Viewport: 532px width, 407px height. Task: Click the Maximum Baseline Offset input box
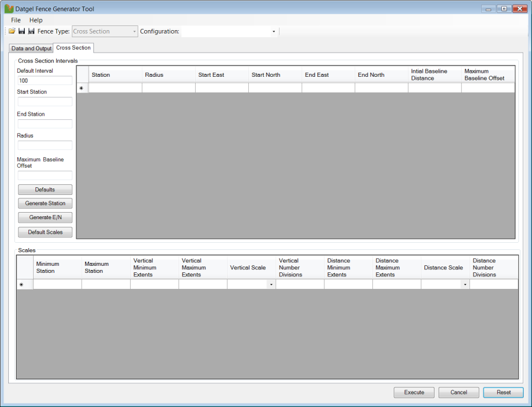pos(45,175)
